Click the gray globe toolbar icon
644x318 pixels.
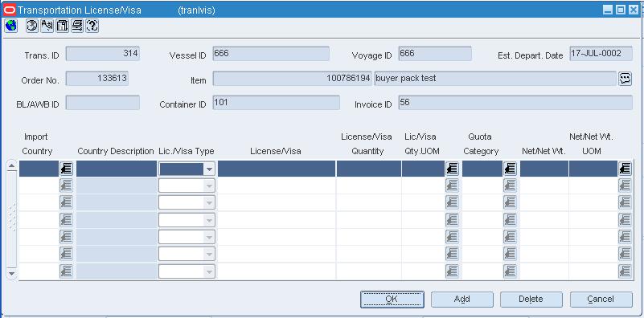[x=32, y=26]
